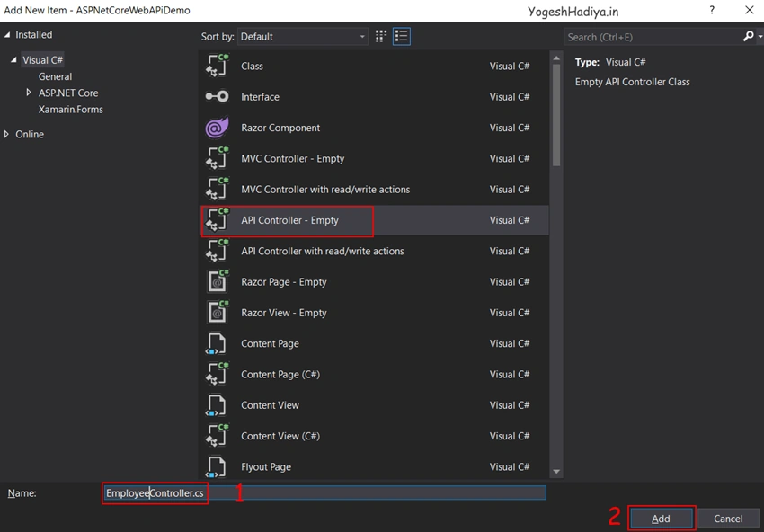Click the Content View template icon
Image resolution: width=764 pixels, height=532 pixels.
pos(217,405)
